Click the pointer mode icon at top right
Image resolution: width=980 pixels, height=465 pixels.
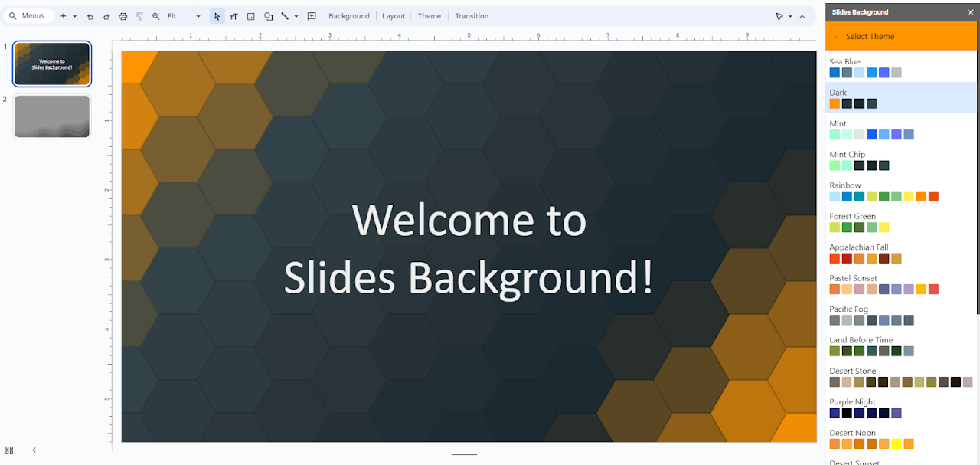coord(779,16)
